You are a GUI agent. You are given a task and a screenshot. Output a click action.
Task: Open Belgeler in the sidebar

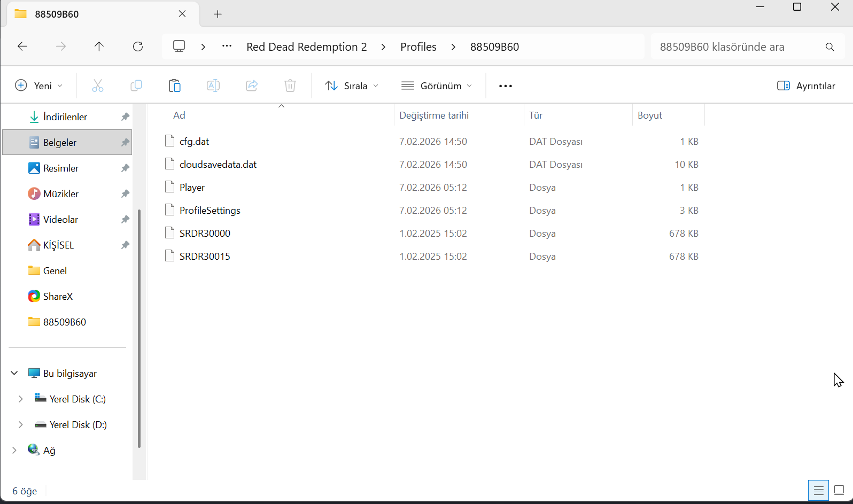pyautogui.click(x=67, y=142)
